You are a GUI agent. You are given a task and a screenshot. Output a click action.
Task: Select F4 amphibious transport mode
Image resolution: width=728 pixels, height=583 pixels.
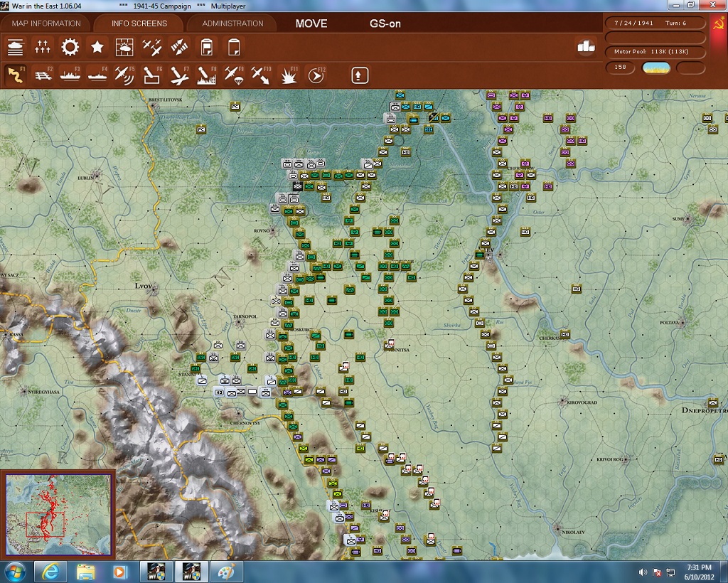click(x=97, y=75)
